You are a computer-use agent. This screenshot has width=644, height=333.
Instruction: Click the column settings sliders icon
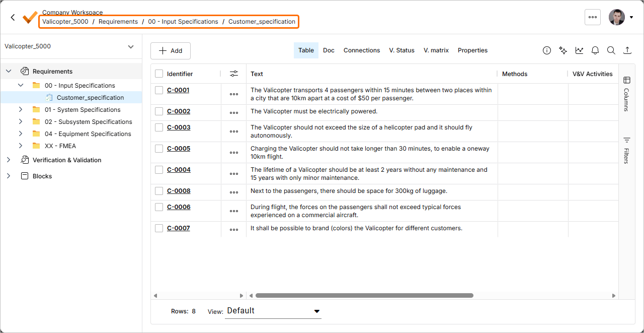pos(234,74)
